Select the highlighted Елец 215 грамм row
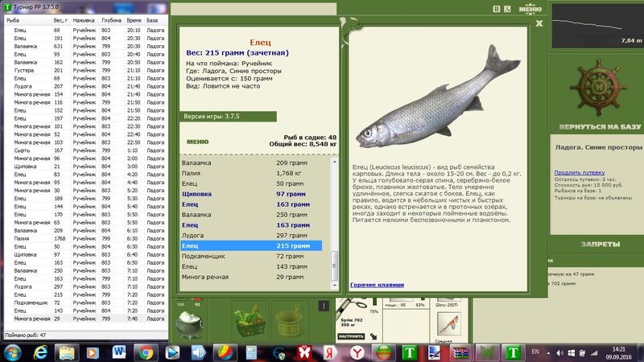The height and width of the screenshot is (362, 644). pos(251,246)
